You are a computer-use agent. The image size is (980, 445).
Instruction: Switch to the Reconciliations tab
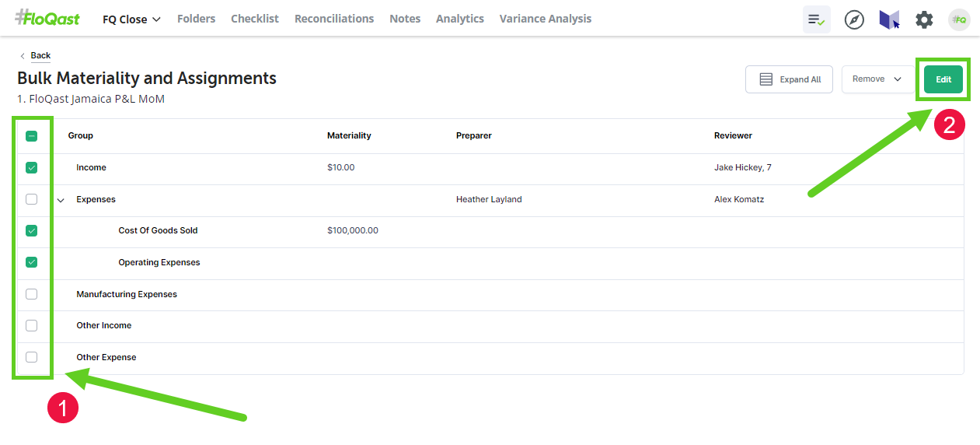[x=333, y=19]
